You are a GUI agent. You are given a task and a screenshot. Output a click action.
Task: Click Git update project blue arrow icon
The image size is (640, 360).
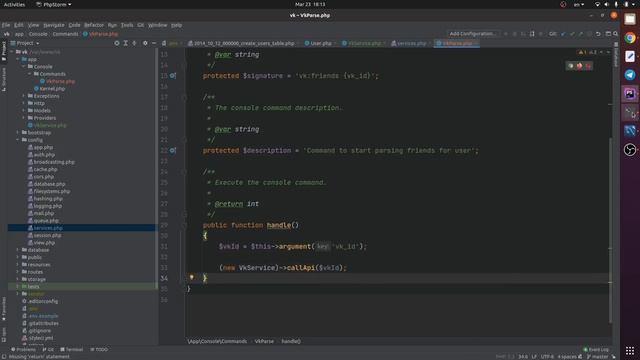[x=563, y=34]
